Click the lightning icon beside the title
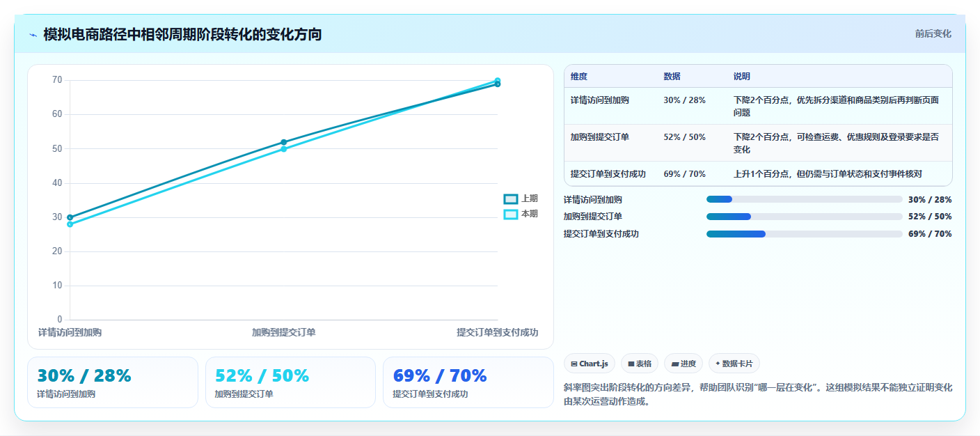The image size is (980, 436). 33,35
